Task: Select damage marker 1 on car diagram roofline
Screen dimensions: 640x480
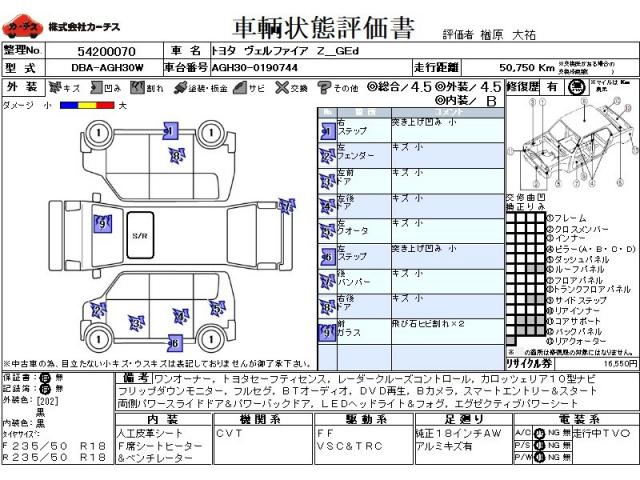Action: click(170, 131)
